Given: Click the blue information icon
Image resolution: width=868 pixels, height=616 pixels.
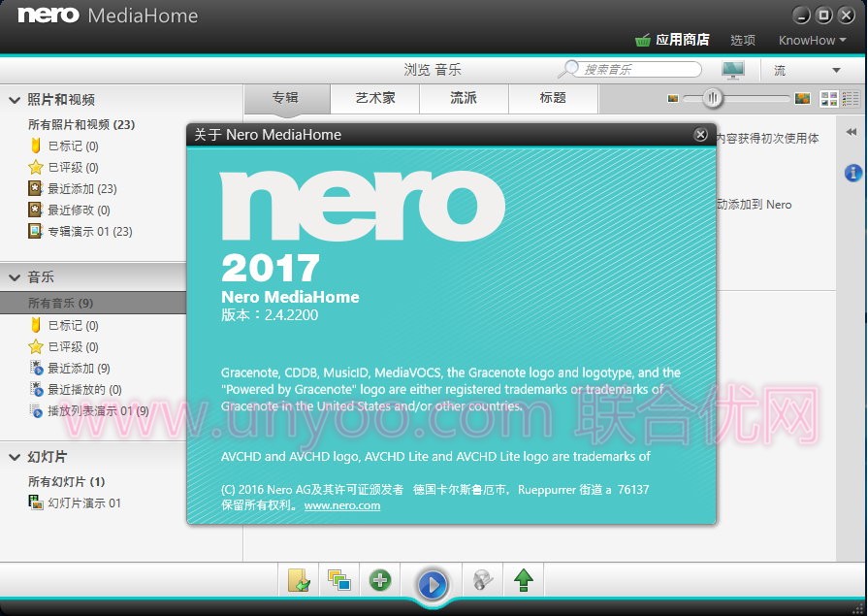Looking at the screenshot, I should click(852, 173).
